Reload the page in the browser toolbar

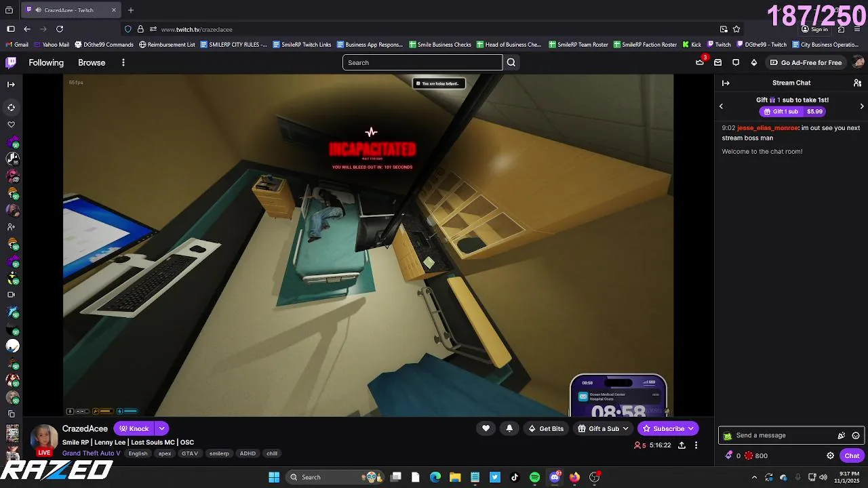point(60,29)
